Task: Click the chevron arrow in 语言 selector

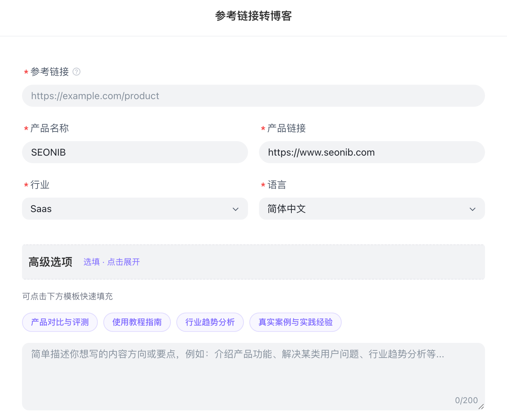Action: [473, 209]
